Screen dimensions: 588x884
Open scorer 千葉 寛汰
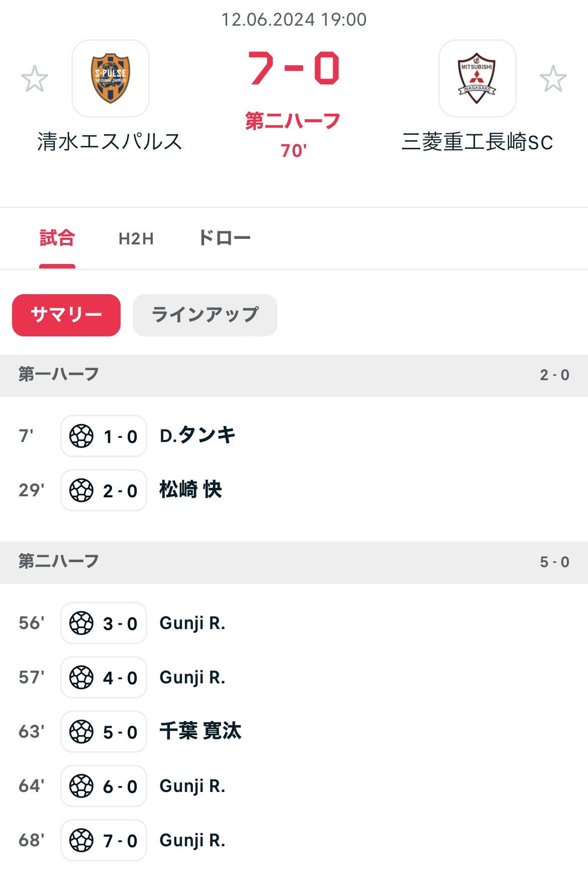point(201,731)
